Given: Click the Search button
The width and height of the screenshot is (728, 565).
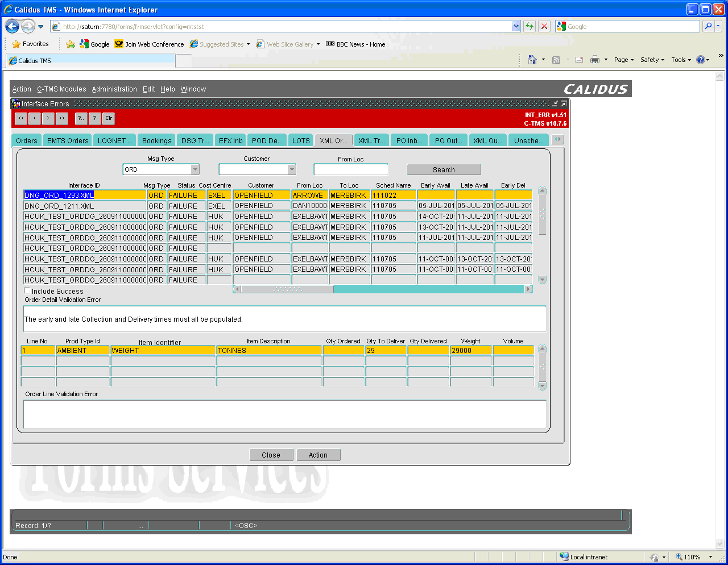Looking at the screenshot, I should (444, 169).
